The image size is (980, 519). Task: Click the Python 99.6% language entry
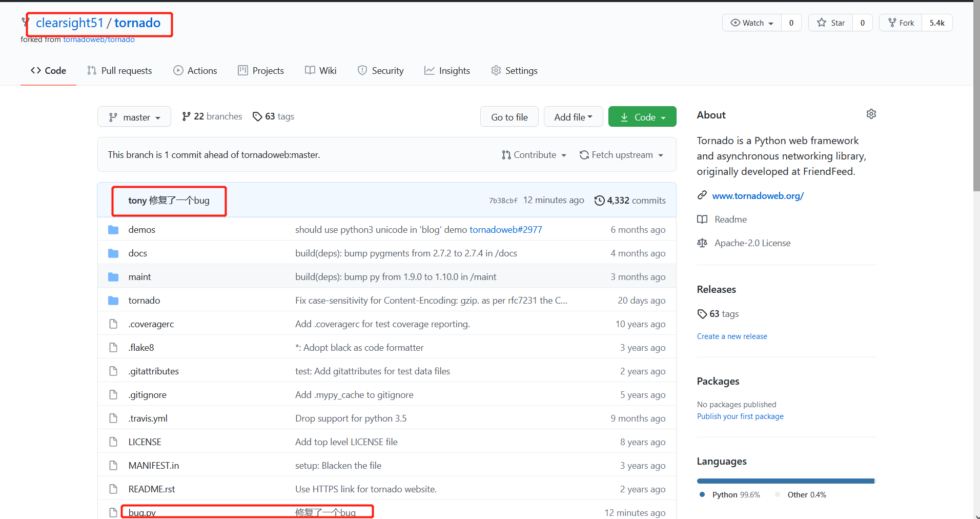click(x=730, y=495)
